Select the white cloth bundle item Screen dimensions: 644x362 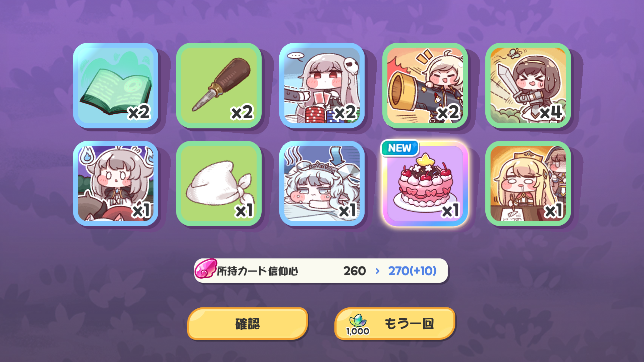click(219, 183)
